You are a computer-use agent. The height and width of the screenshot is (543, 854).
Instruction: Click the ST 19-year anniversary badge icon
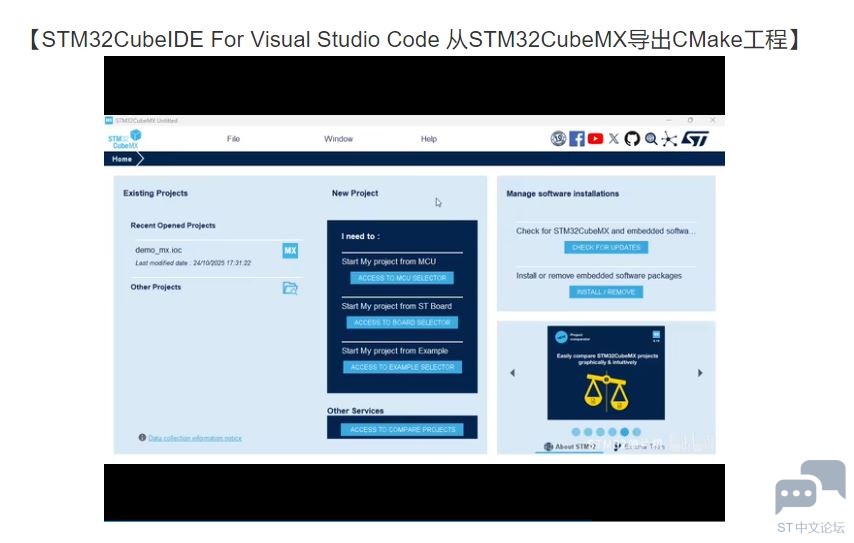click(x=558, y=139)
